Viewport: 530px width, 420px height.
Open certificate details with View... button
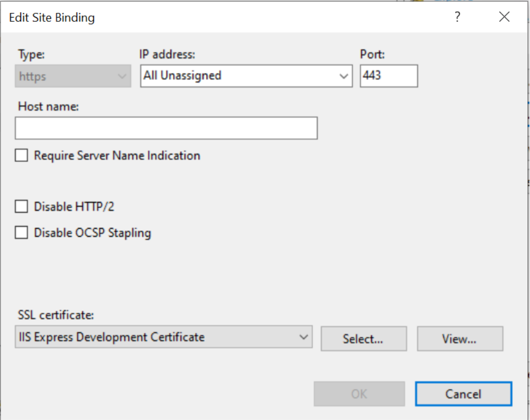[460, 339]
